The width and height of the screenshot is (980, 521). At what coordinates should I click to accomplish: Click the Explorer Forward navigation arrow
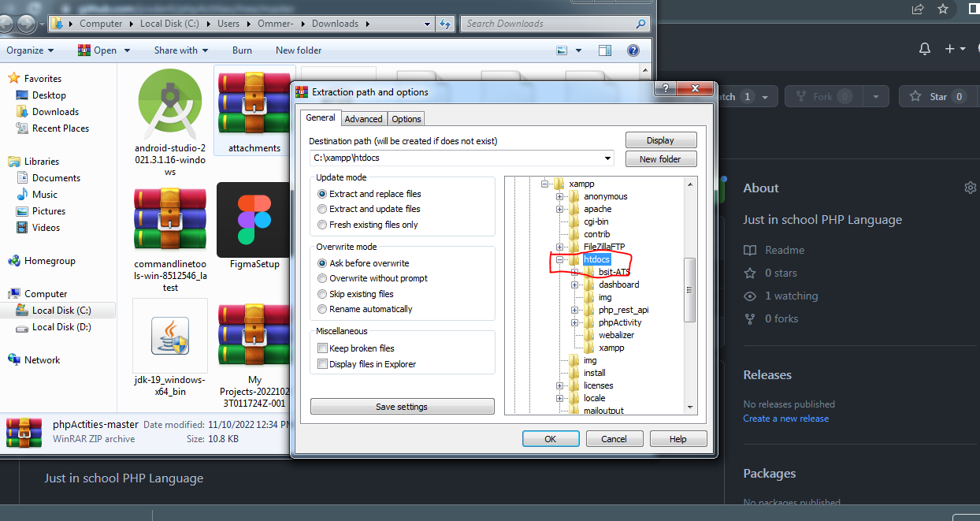(26, 24)
